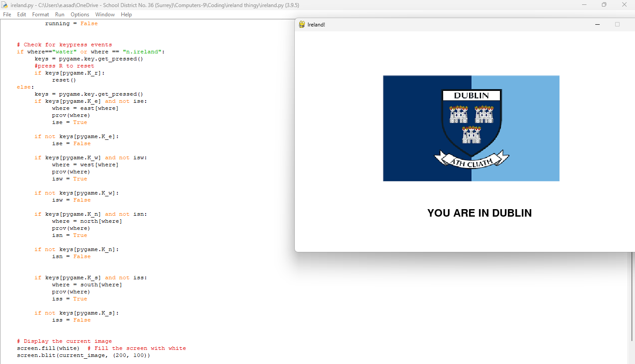Maximize the Ireland! pygame window
Image resolution: width=635 pixels, height=364 pixels.
(x=617, y=24)
